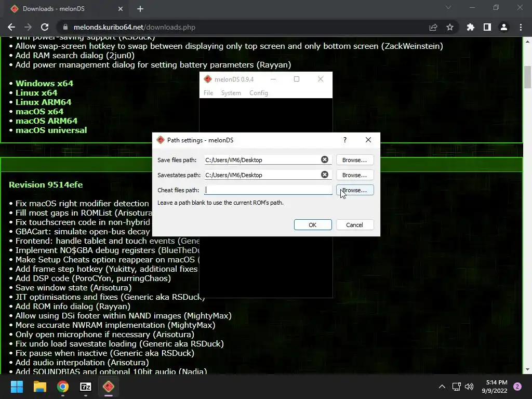Confirm Path settings with OK
532x399 pixels.
pyautogui.click(x=313, y=224)
